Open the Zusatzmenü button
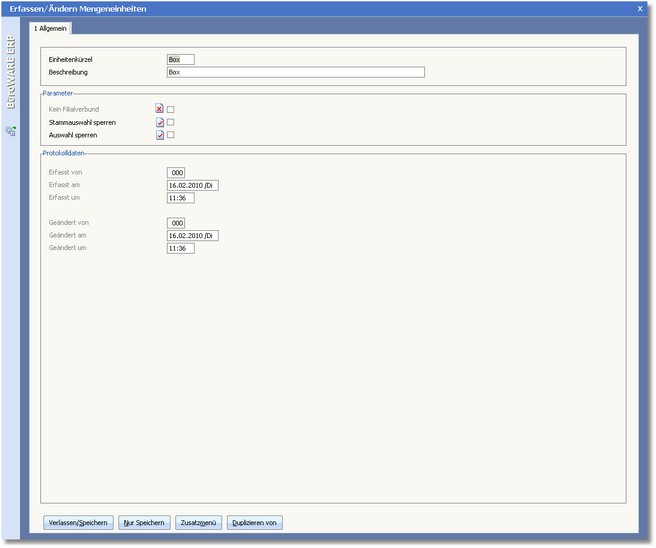Viewport: 656px width, 548px height. (199, 522)
